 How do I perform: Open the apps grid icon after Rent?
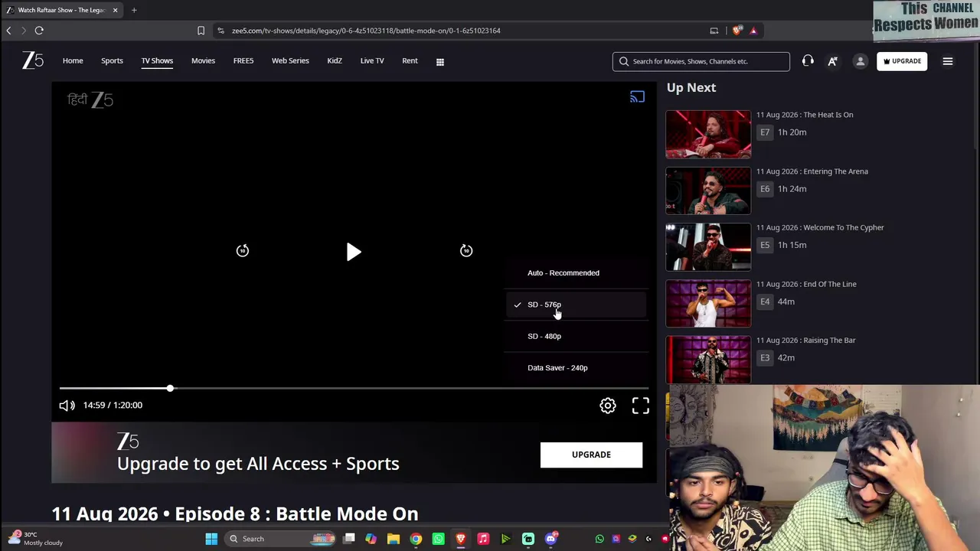pyautogui.click(x=440, y=61)
